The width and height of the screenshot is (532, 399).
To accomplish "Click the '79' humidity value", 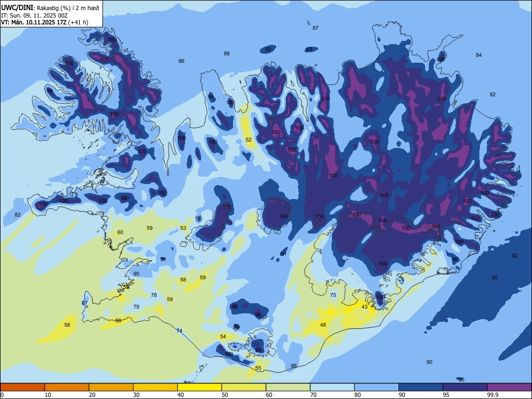I will click(x=136, y=306).
